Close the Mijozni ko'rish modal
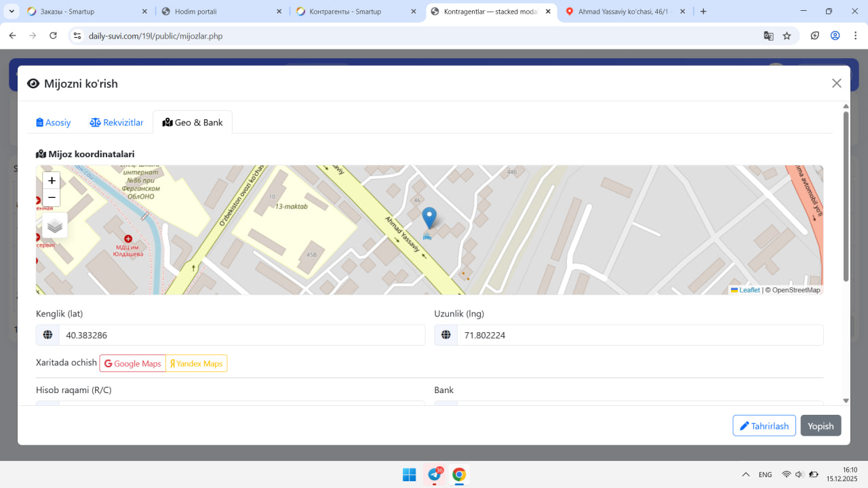The image size is (868, 488). (x=836, y=83)
